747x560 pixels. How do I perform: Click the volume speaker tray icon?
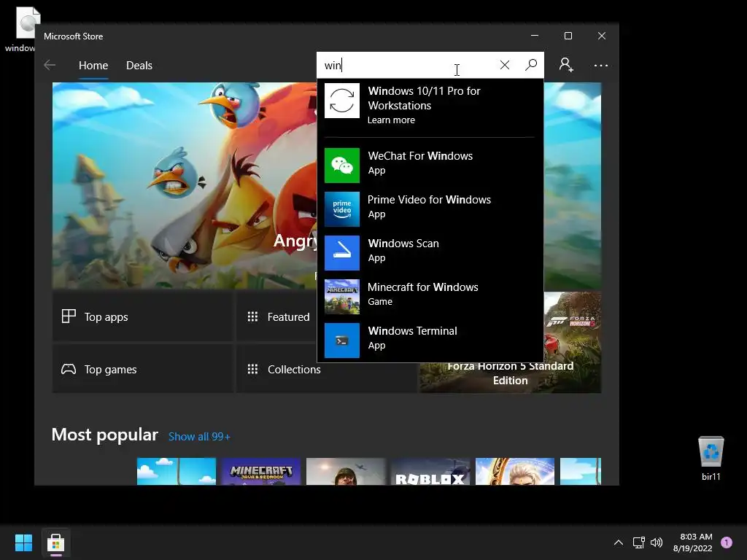pos(657,542)
